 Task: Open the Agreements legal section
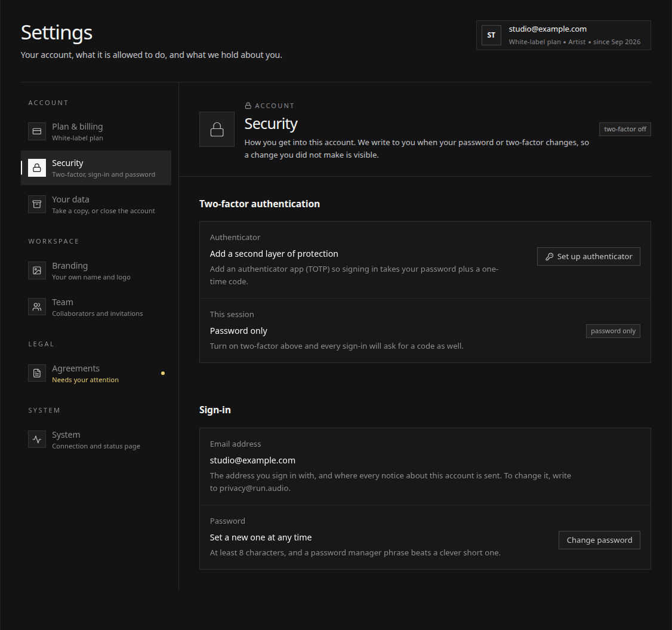point(96,373)
